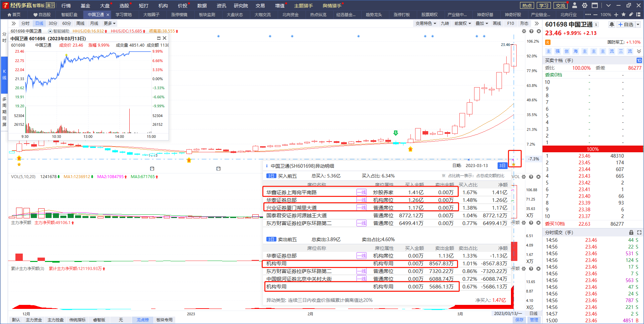The width and height of the screenshot is (644, 324).
Task: Click the window layout icon in title bar
Action: [595, 5]
